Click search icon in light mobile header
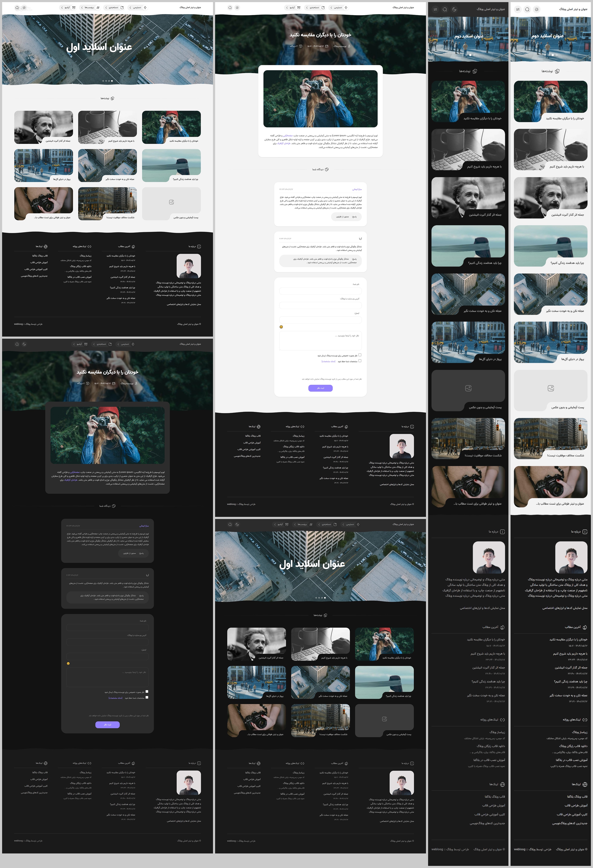The image size is (593, 868). [x=527, y=9]
